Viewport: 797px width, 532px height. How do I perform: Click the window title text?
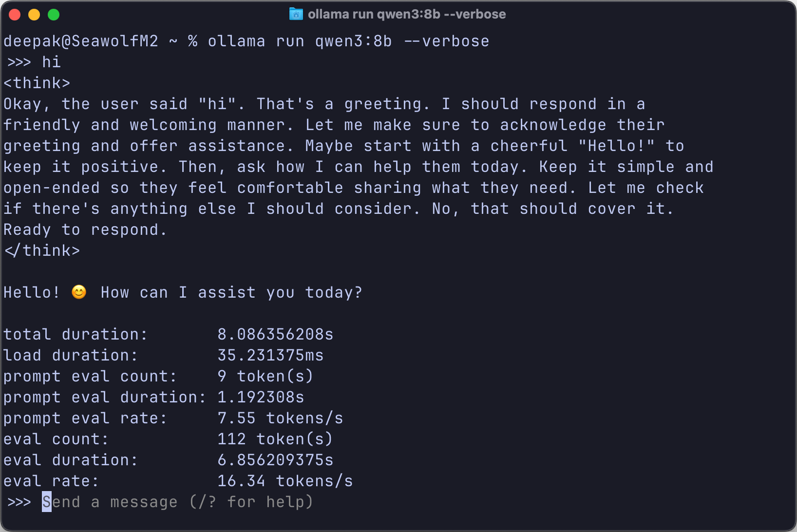(x=406, y=14)
